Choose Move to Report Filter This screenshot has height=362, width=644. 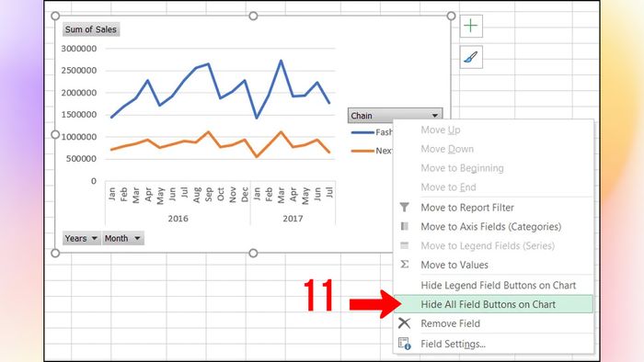tap(493, 208)
